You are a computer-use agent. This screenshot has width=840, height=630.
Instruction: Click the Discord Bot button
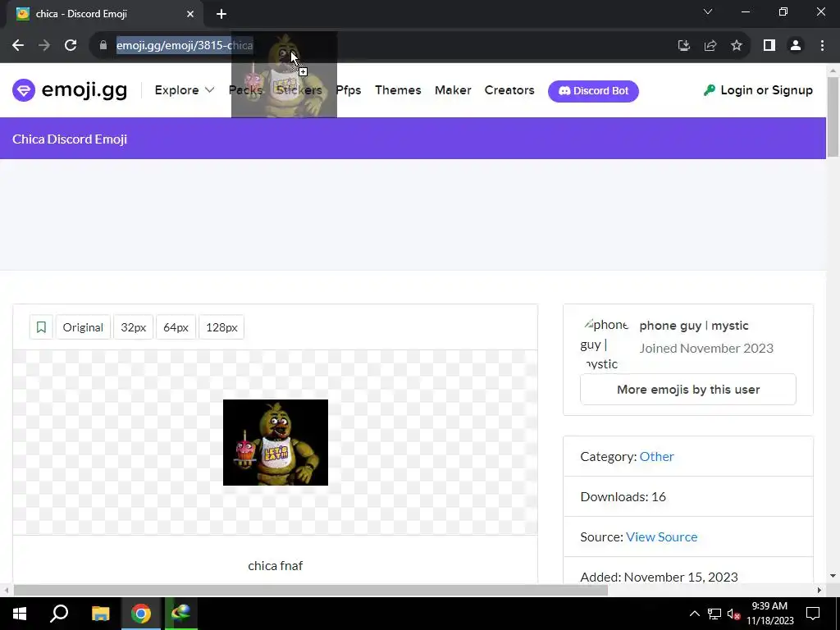(593, 91)
